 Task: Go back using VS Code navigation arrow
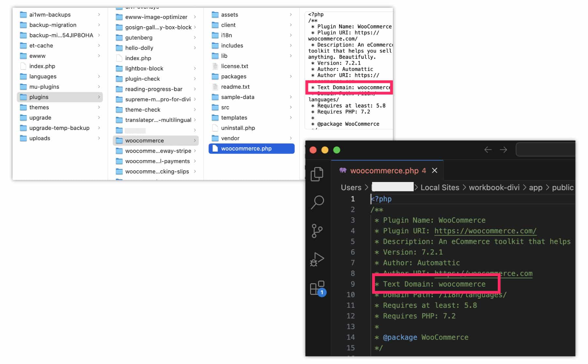488,150
